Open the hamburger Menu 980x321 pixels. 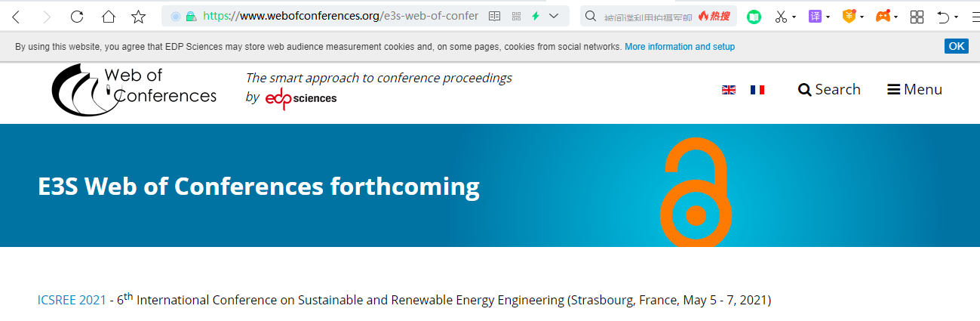pyautogui.click(x=914, y=89)
